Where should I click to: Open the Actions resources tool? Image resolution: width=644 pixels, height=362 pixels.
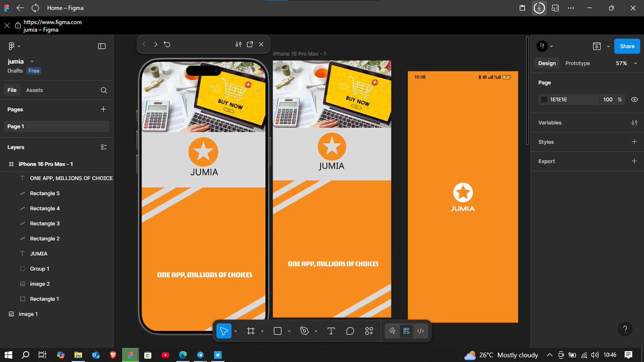coord(369,331)
